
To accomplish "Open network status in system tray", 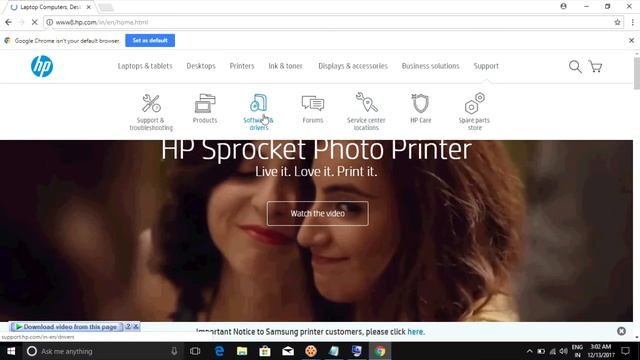I will (552, 351).
